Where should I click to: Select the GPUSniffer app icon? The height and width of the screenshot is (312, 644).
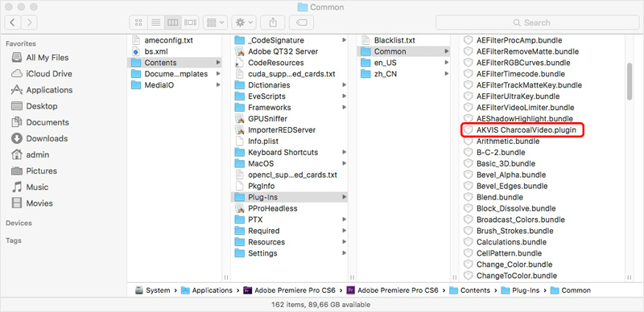tap(239, 119)
